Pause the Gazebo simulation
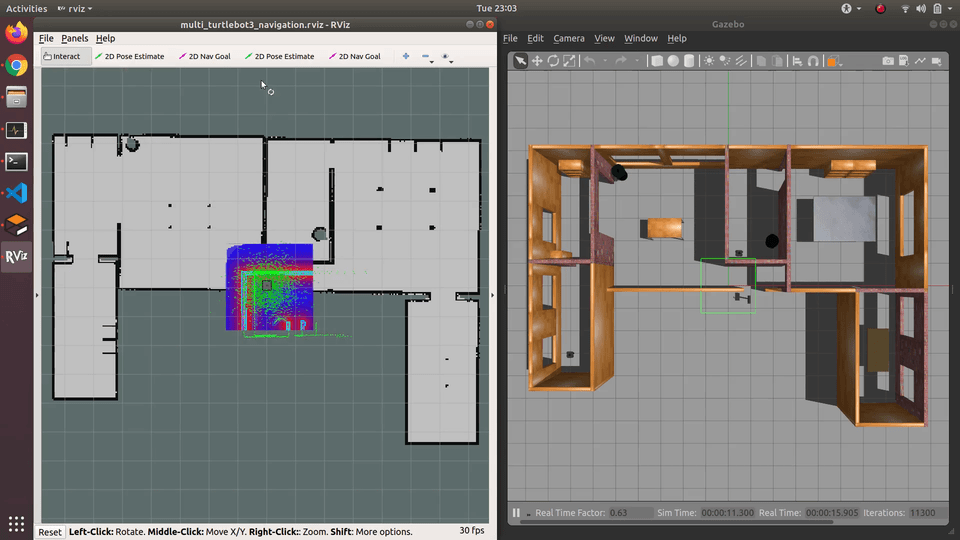This screenshot has width=960, height=540. (517, 513)
